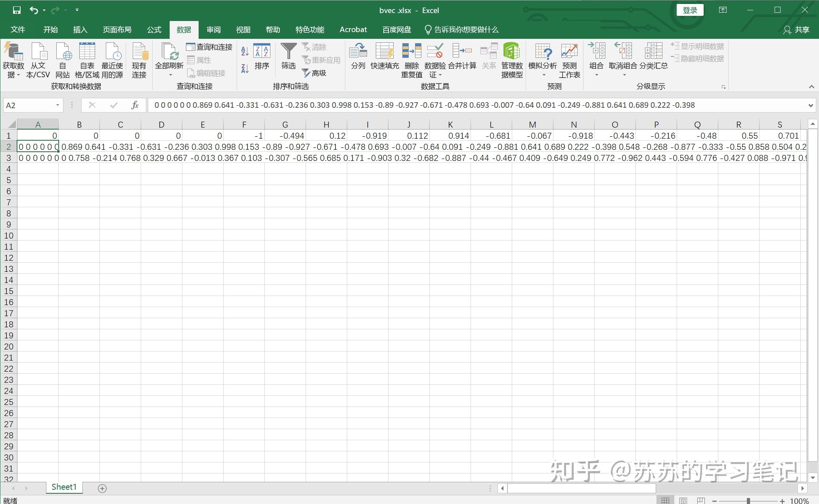
Task: Click the zoom slider handle
Action: [748, 501]
